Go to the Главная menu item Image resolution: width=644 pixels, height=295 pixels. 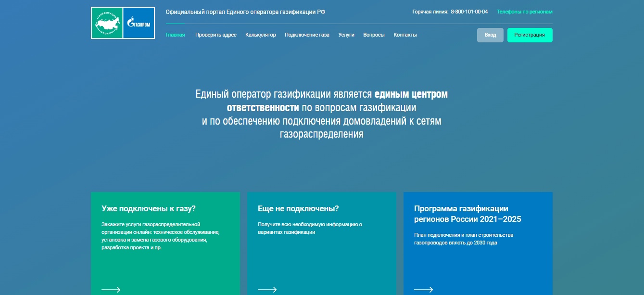click(175, 35)
